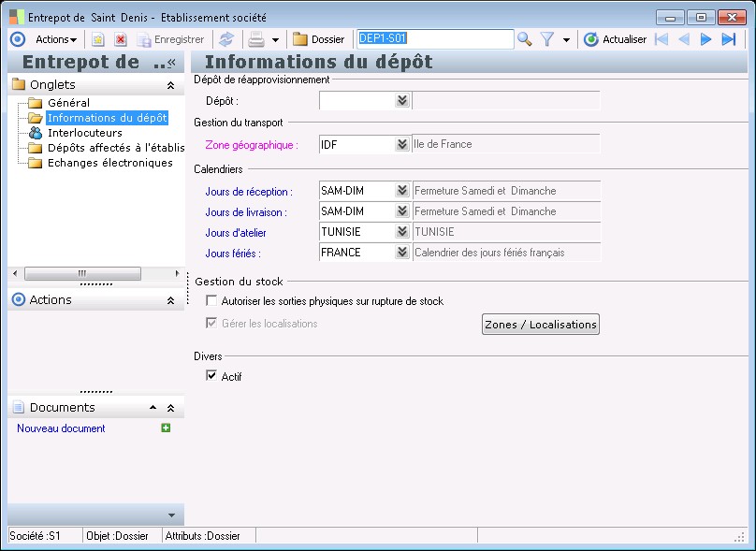The width and height of the screenshot is (756, 551).
Task: Open the Jours d'atelier TUNISIE dropdown
Action: [x=402, y=232]
